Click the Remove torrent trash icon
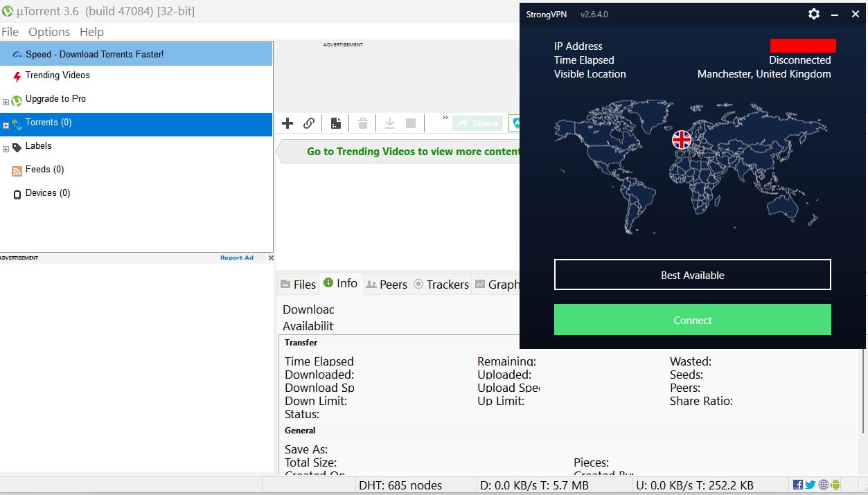This screenshot has height=495, width=868. [x=362, y=123]
